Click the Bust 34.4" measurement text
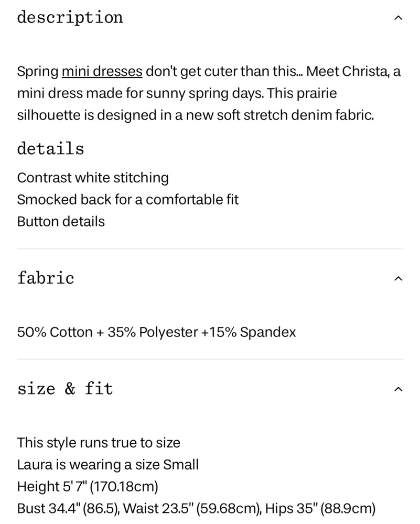 pyautogui.click(x=69, y=509)
